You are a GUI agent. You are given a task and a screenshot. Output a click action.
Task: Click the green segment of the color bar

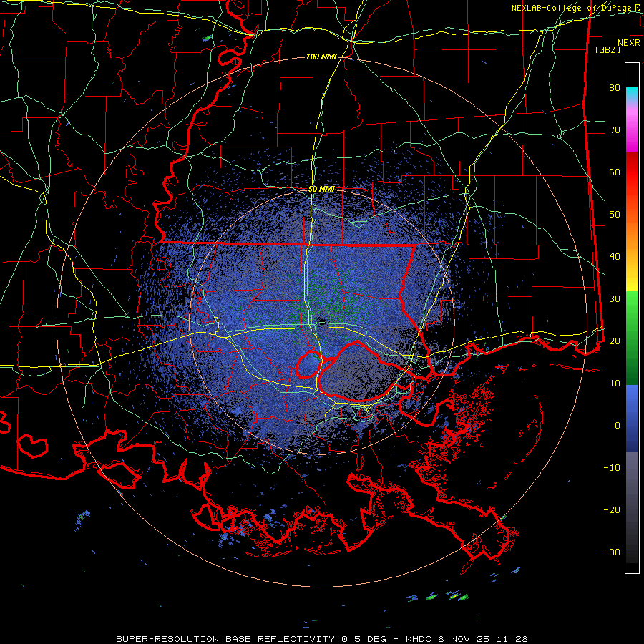click(x=632, y=338)
